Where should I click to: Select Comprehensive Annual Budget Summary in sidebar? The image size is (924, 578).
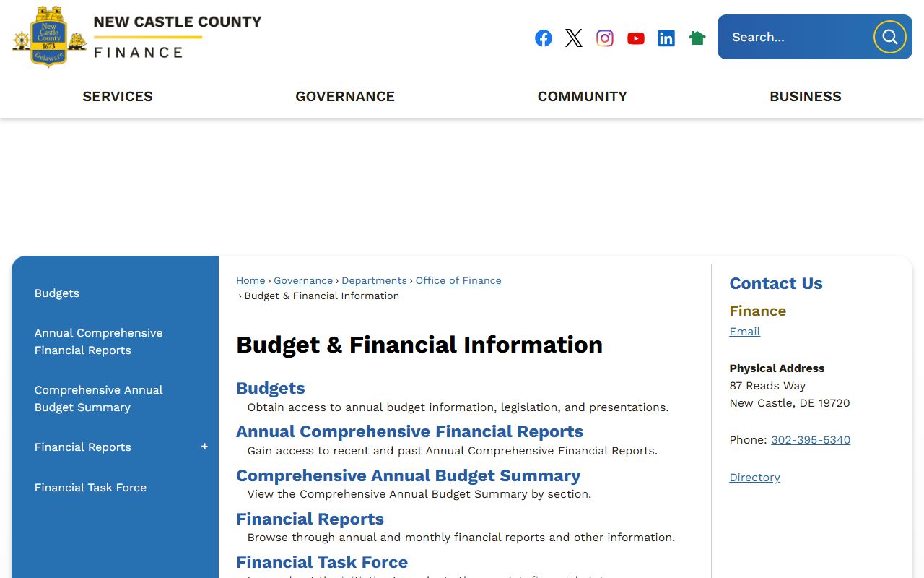[99, 399]
